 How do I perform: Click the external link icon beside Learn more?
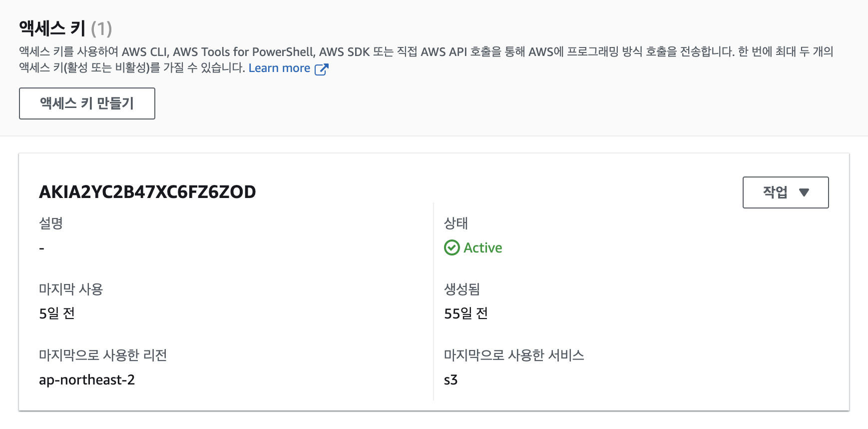[x=321, y=69]
